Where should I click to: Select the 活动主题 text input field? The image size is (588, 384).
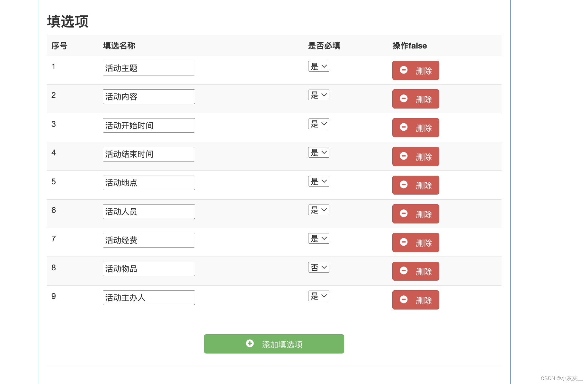[148, 68]
